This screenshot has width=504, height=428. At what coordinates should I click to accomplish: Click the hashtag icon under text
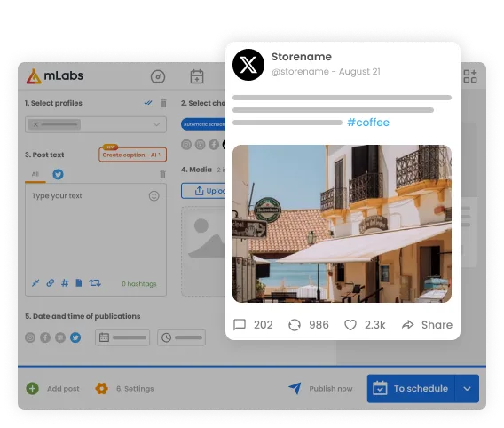pos(65,283)
